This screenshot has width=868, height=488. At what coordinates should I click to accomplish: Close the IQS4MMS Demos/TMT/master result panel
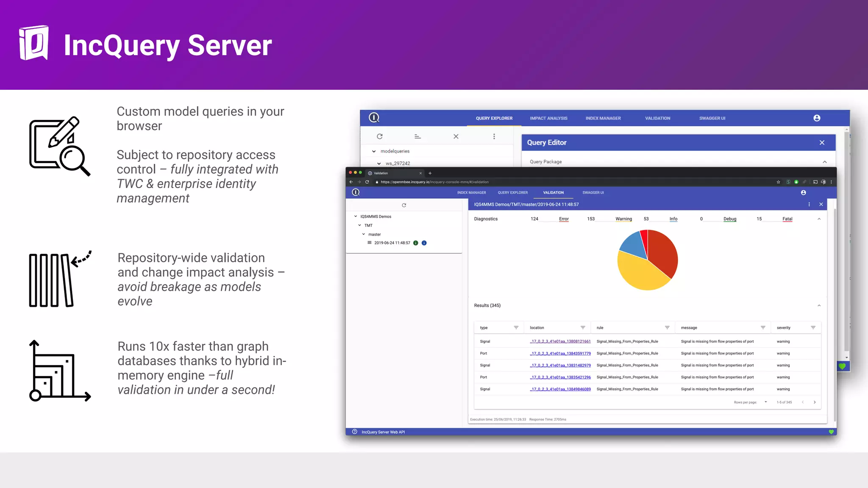pyautogui.click(x=821, y=204)
